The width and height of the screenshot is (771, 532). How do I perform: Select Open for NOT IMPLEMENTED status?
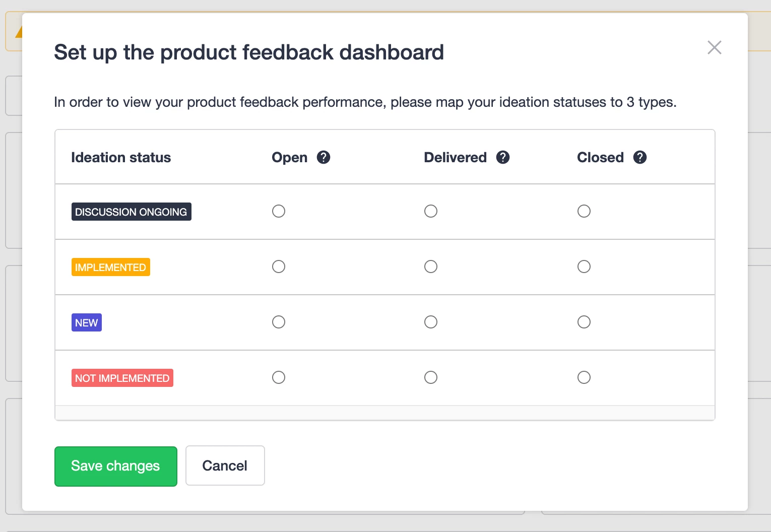[x=279, y=377]
